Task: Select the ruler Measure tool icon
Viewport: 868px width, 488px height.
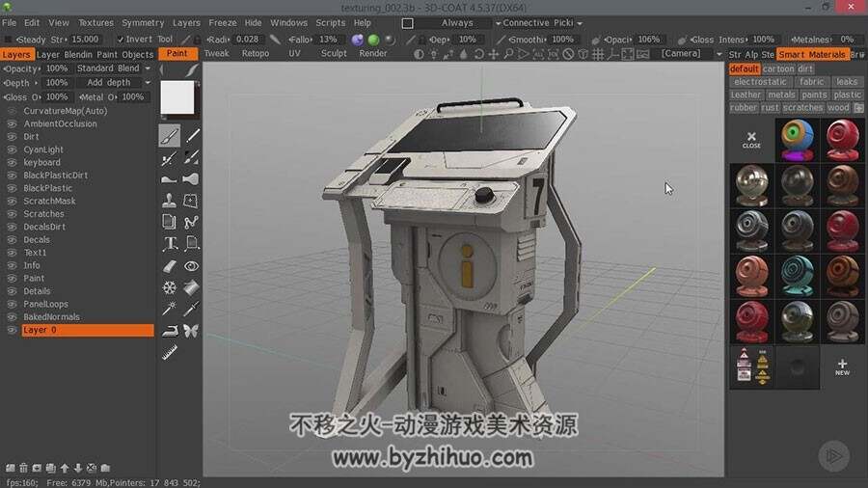Action: pos(170,352)
